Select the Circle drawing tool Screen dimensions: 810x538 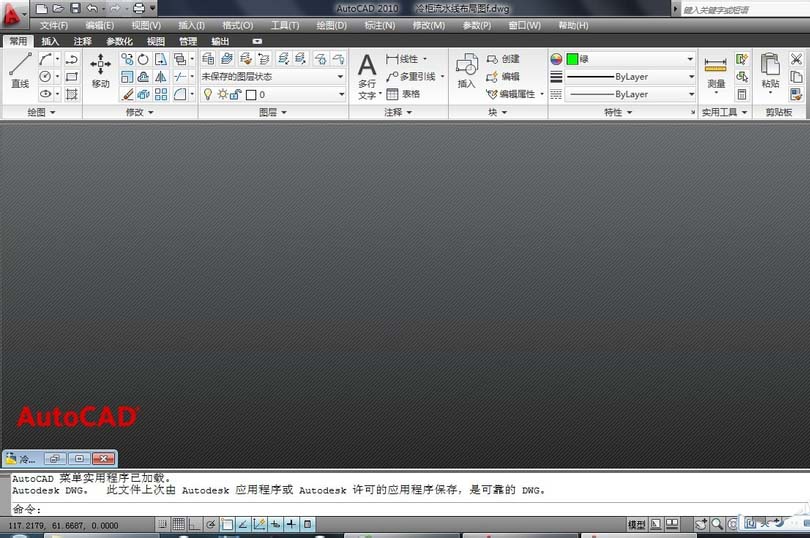(x=46, y=77)
